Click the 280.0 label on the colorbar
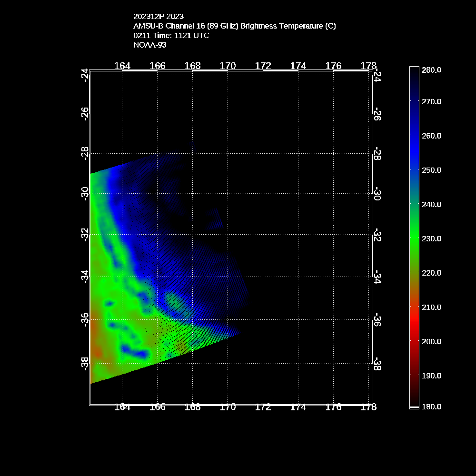The width and height of the screenshot is (476, 476). coord(432,70)
